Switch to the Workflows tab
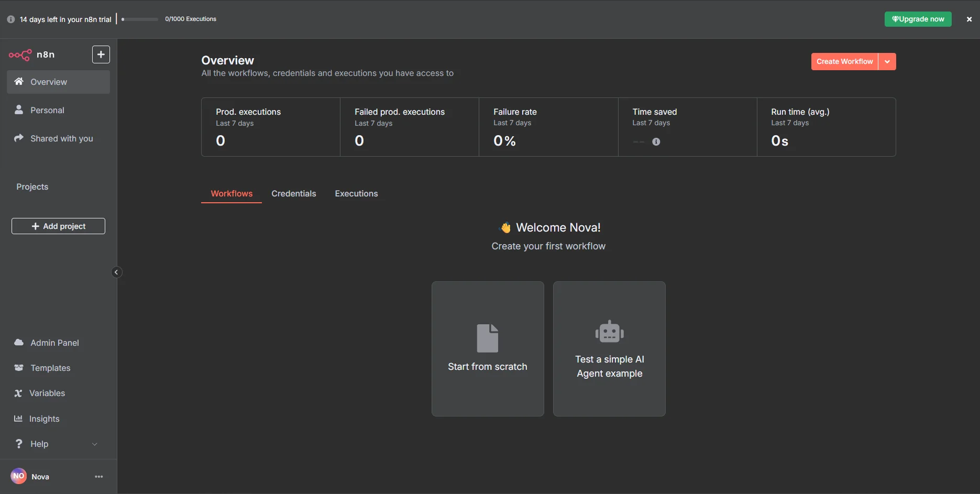Viewport: 980px width, 494px height. 232,194
